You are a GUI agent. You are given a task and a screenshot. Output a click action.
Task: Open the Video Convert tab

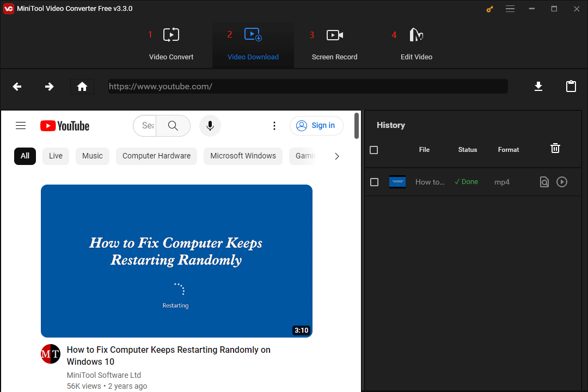point(171,44)
